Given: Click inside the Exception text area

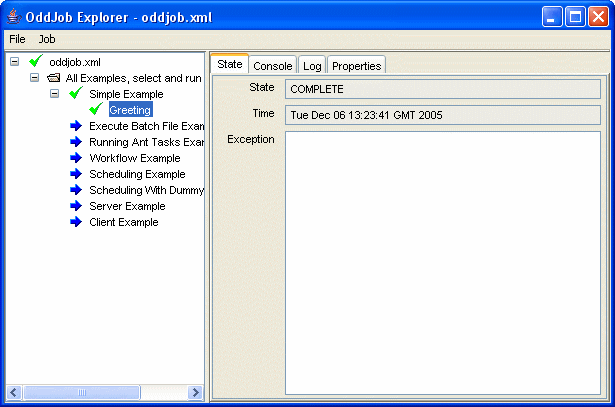Looking at the screenshot, I should 442,262.
